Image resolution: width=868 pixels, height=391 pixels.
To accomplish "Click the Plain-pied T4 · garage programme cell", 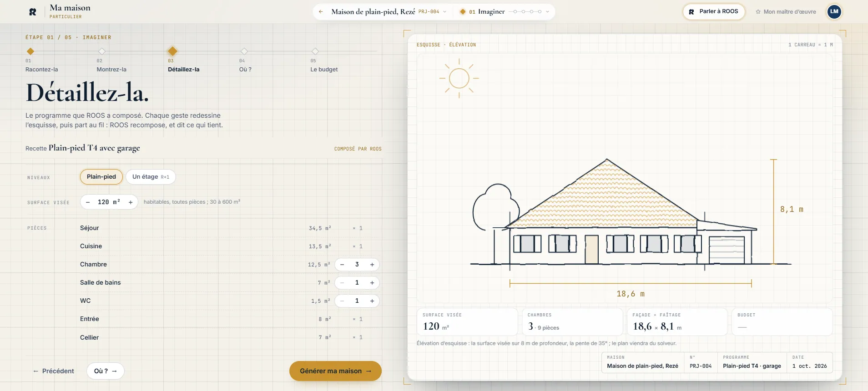I will [x=752, y=362].
